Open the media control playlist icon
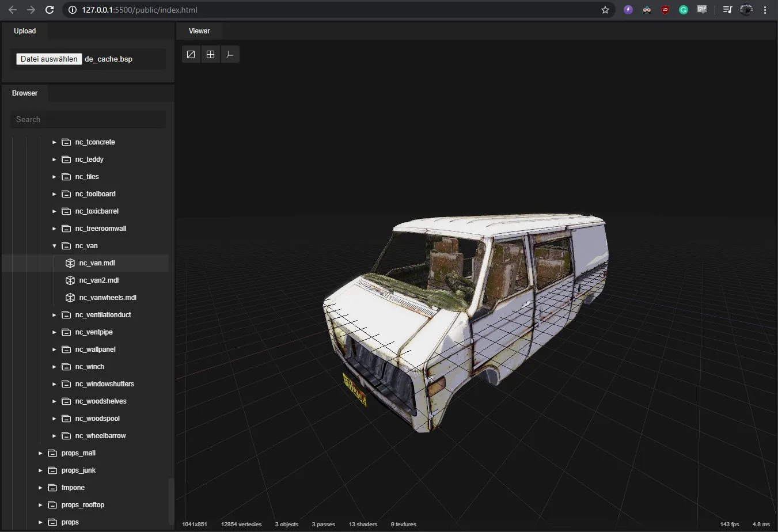 (x=727, y=10)
